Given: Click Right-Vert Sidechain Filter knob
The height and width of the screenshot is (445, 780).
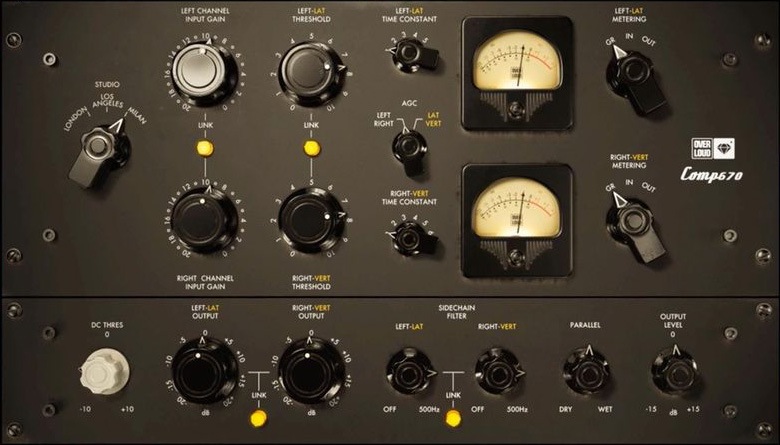Looking at the screenshot, I should coord(499,372).
